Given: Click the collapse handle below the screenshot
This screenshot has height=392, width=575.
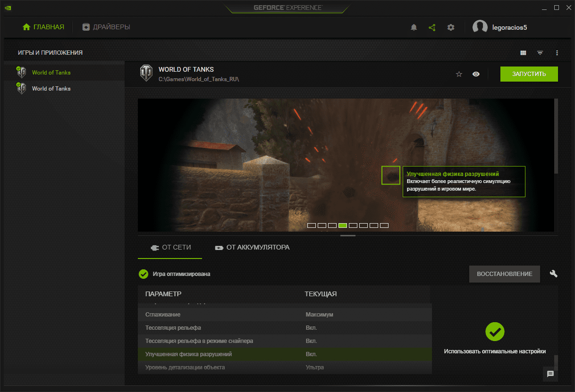Looking at the screenshot, I should point(348,235).
